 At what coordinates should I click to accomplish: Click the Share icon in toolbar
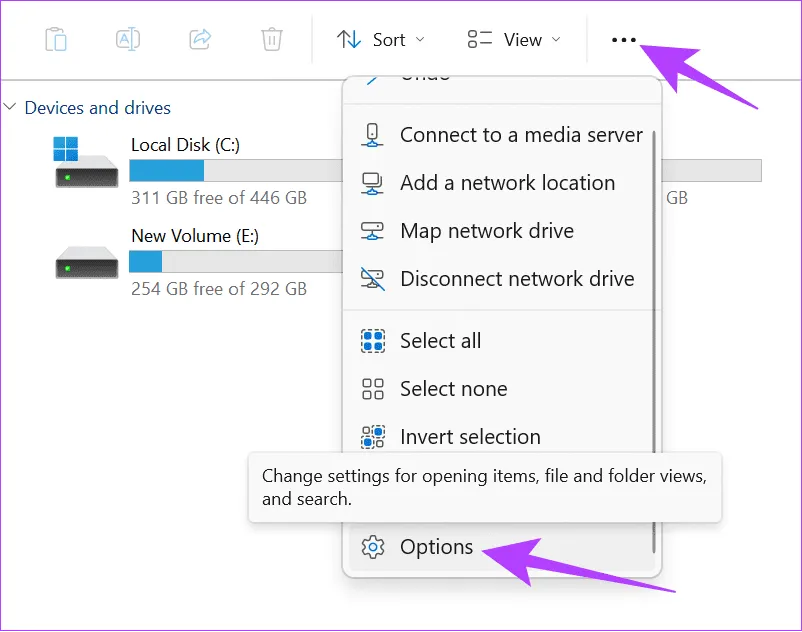point(200,39)
